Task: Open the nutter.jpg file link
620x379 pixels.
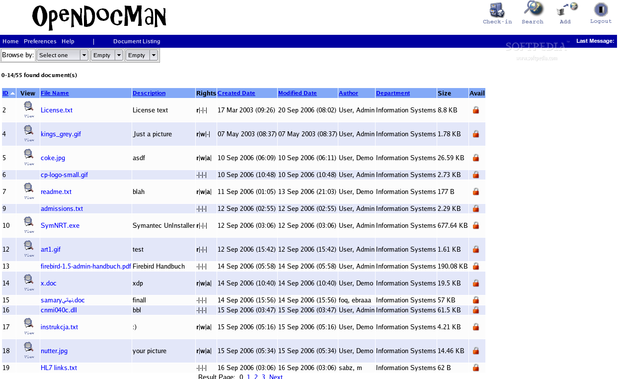Action: (54, 351)
